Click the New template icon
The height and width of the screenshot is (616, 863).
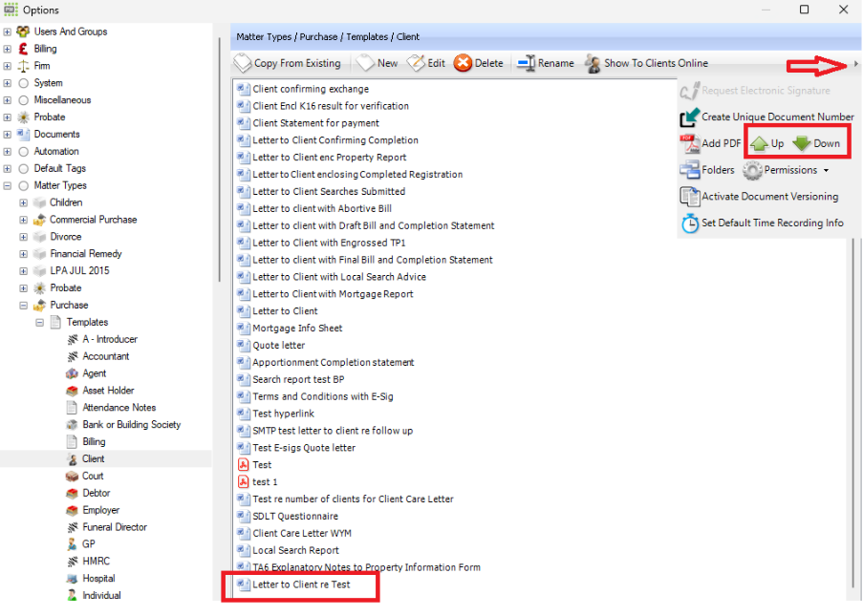click(365, 63)
